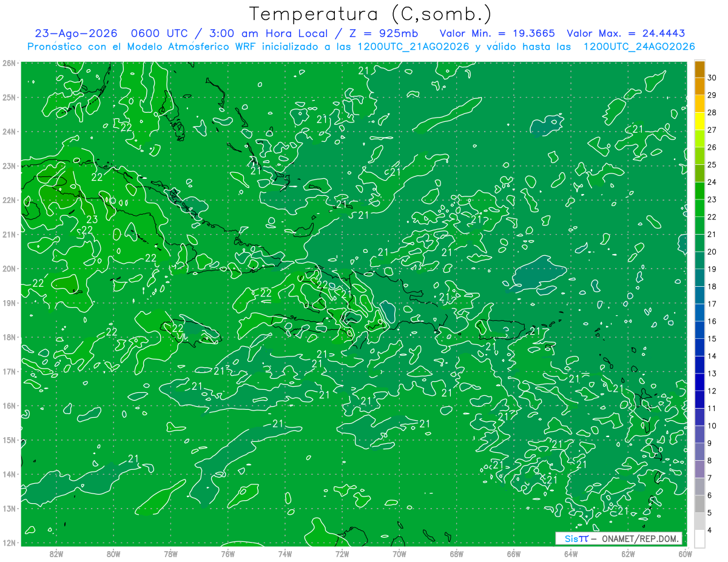728x562 pixels.
Task: Click the "72W" longitude axis label
Action: point(342,554)
